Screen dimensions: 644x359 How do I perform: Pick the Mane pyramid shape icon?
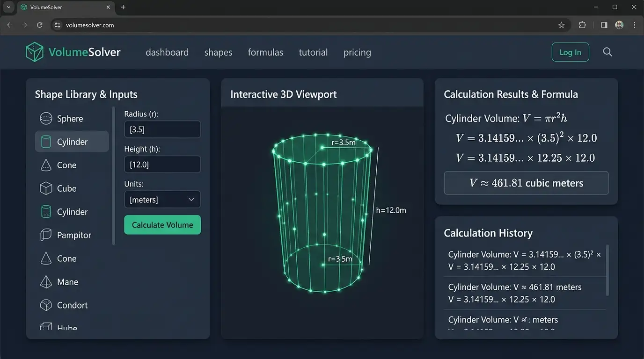46,282
